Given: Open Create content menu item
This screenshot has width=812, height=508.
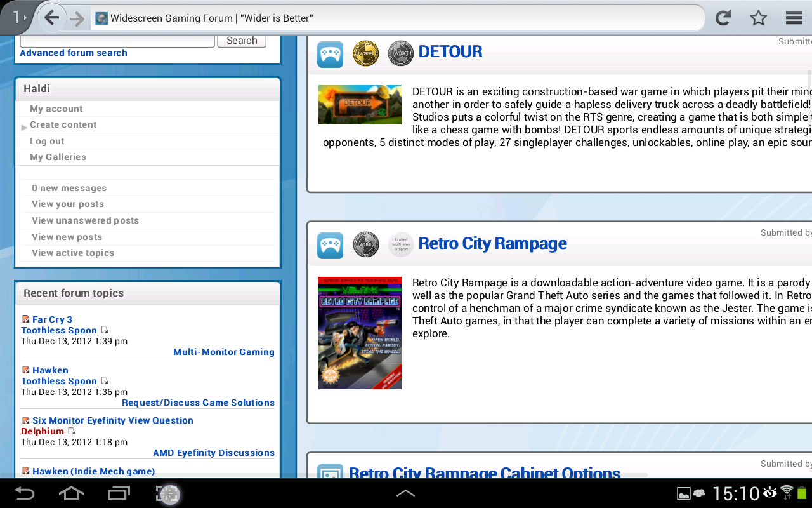Looking at the screenshot, I should (63, 124).
